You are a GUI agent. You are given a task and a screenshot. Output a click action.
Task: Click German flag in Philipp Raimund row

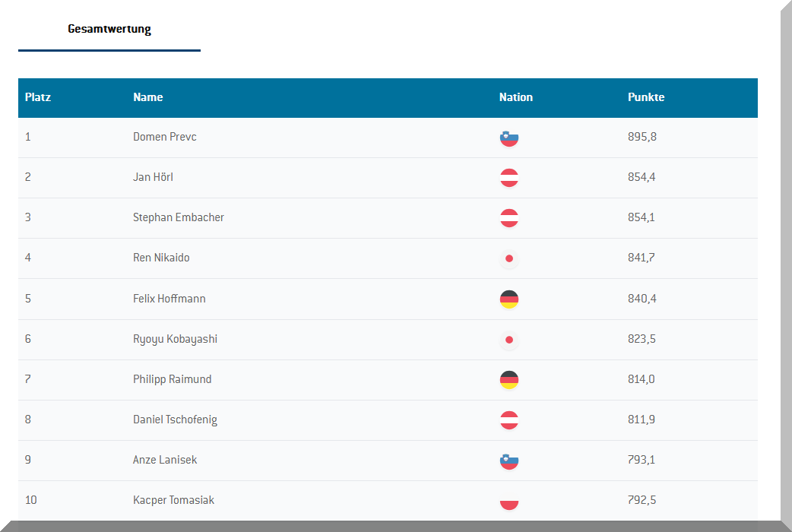pos(509,380)
